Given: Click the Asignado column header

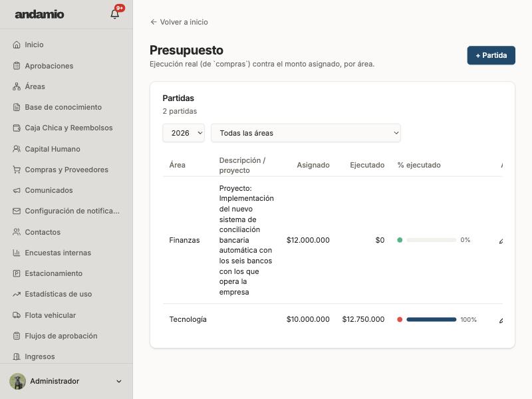Looking at the screenshot, I should [313, 165].
